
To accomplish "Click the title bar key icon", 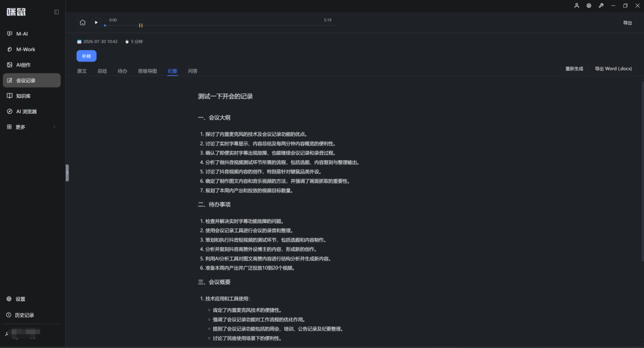I will point(601,6).
